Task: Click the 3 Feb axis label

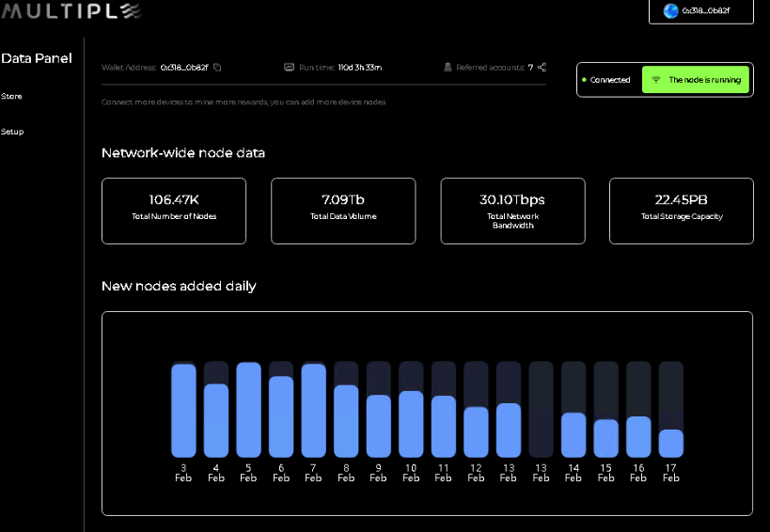Action: 183,473
